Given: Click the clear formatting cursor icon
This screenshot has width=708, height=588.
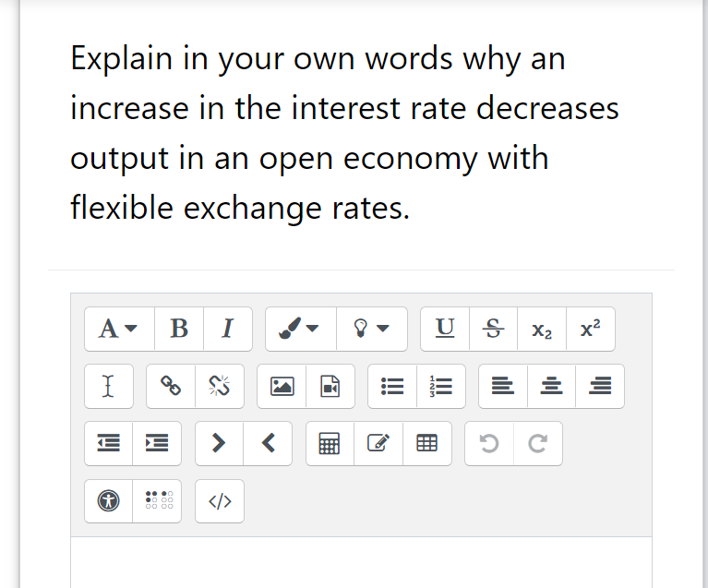Looking at the screenshot, I should 109,386.
